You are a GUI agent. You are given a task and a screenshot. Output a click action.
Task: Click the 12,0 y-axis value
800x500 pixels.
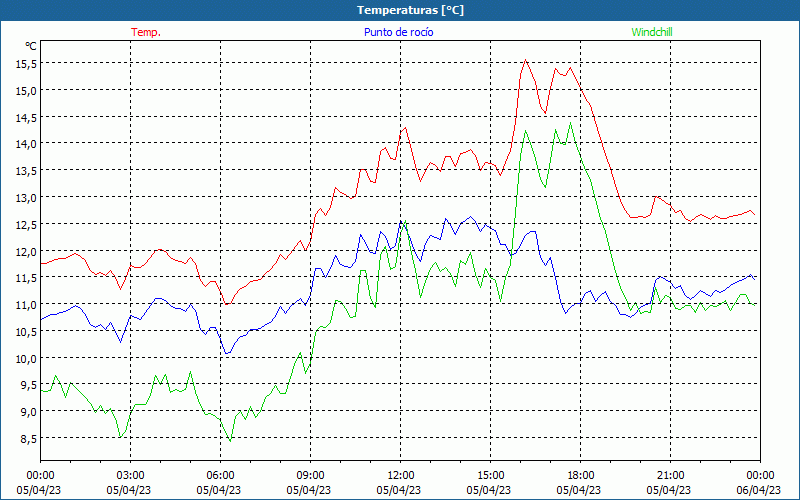click(x=27, y=251)
